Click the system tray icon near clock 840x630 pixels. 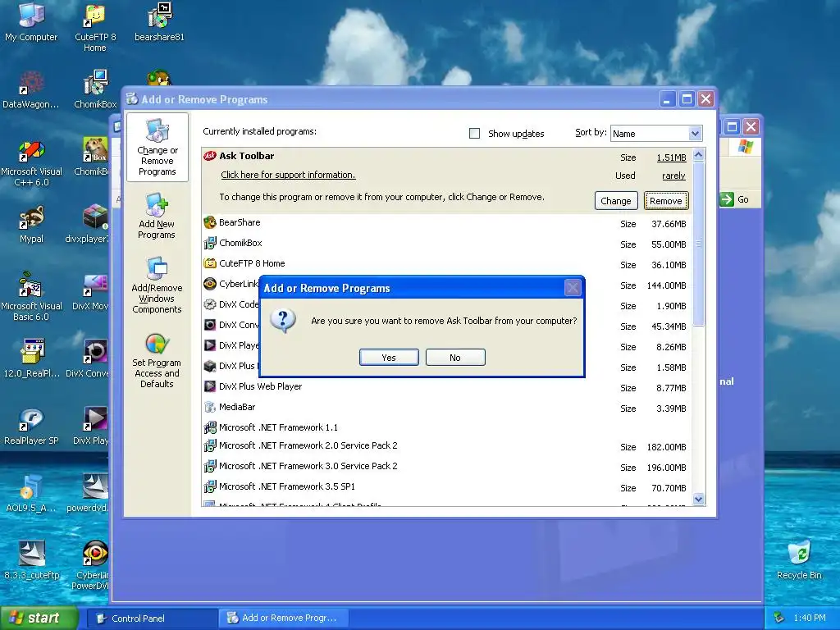coord(779,618)
